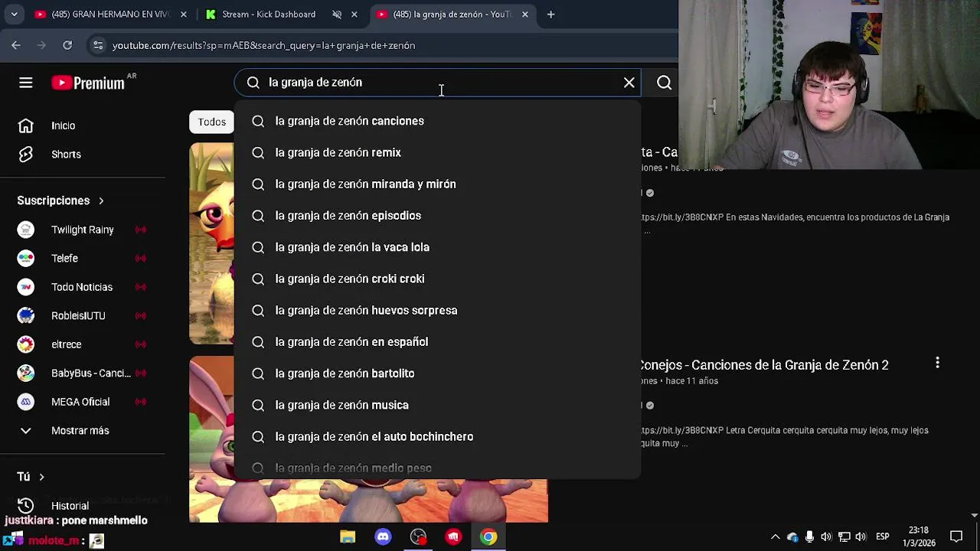The height and width of the screenshot is (551, 980).
Task: Open the YouTube hamburger guide menu
Action: tap(25, 83)
